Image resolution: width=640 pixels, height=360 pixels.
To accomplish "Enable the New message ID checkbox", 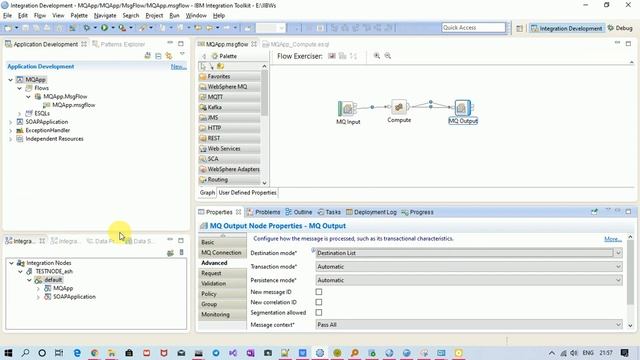I will click(319, 292).
